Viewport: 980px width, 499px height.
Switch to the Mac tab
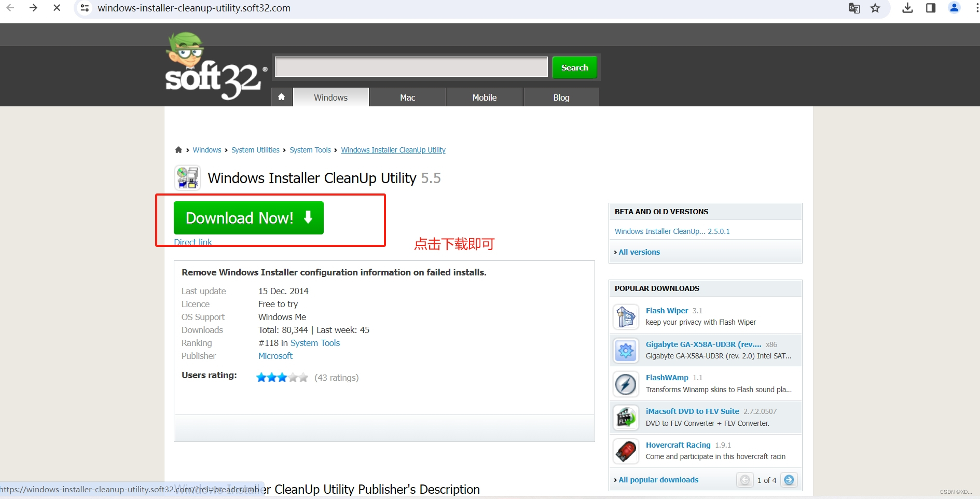point(408,97)
